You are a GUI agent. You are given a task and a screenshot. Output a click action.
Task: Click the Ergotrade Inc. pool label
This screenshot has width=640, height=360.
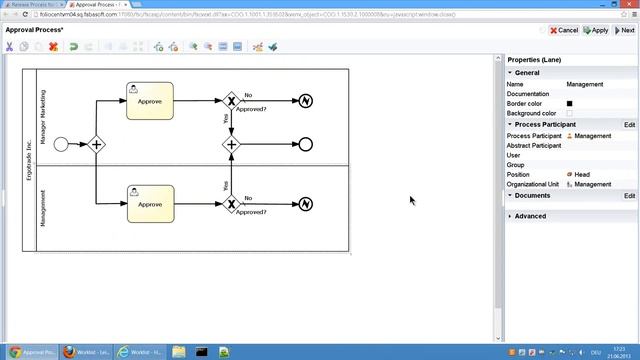click(29, 160)
